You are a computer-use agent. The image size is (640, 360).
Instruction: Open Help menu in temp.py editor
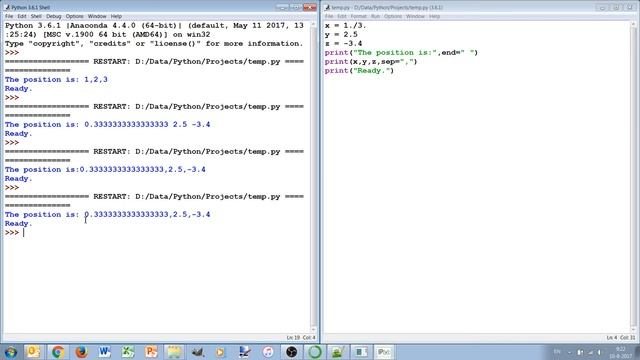click(434, 16)
